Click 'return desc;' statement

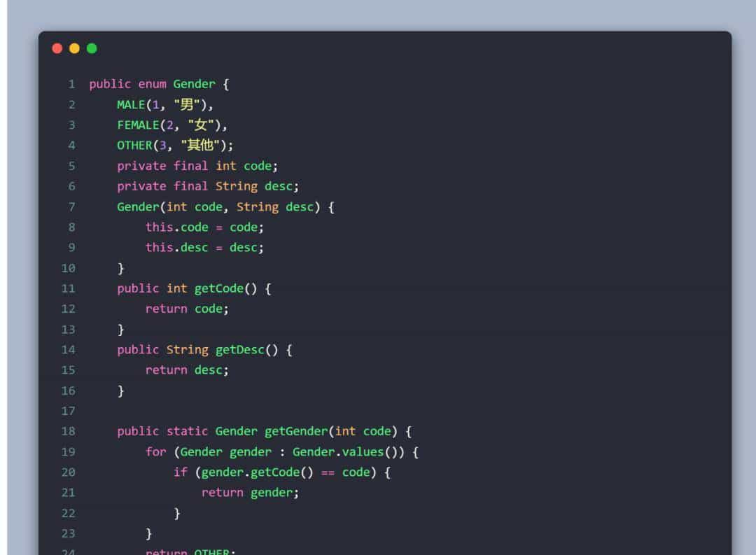(x=187, y=370)
